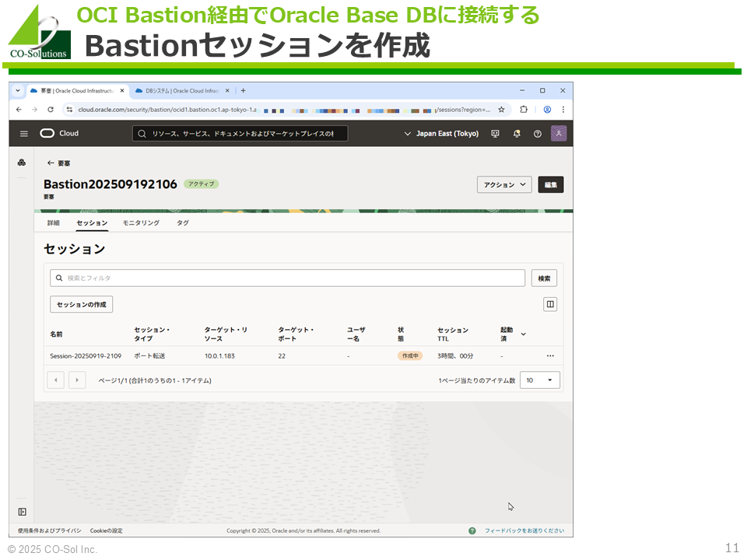Click the ポート転送 session type cell
This screenshot has width=747, height=560.
click(x=149, y=355)
